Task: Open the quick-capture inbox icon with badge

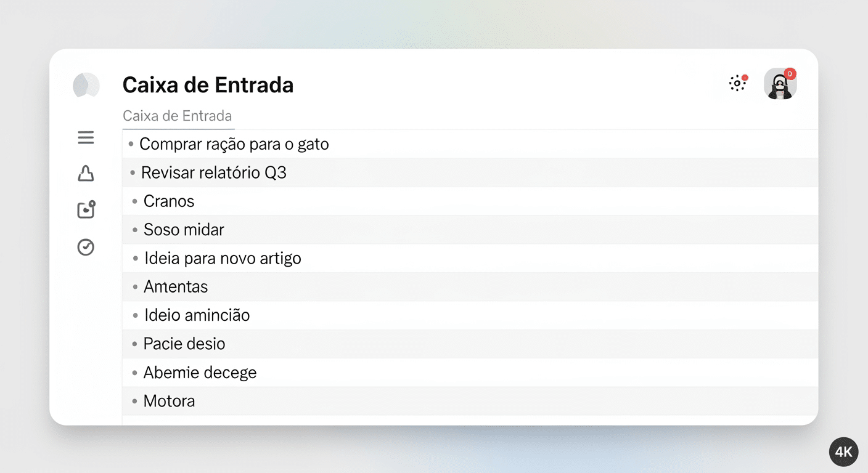Action: (x=86, y=209)
